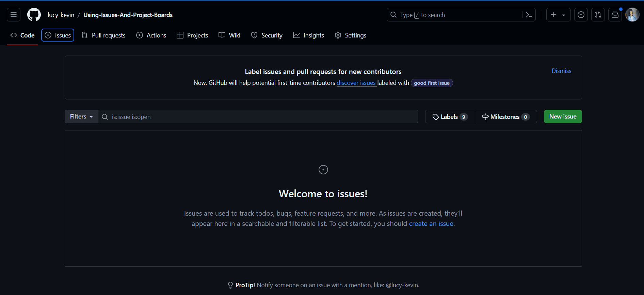644x295 pixels.
Task: Open the repository Settings tab
Action: click(x=351, y=35)
